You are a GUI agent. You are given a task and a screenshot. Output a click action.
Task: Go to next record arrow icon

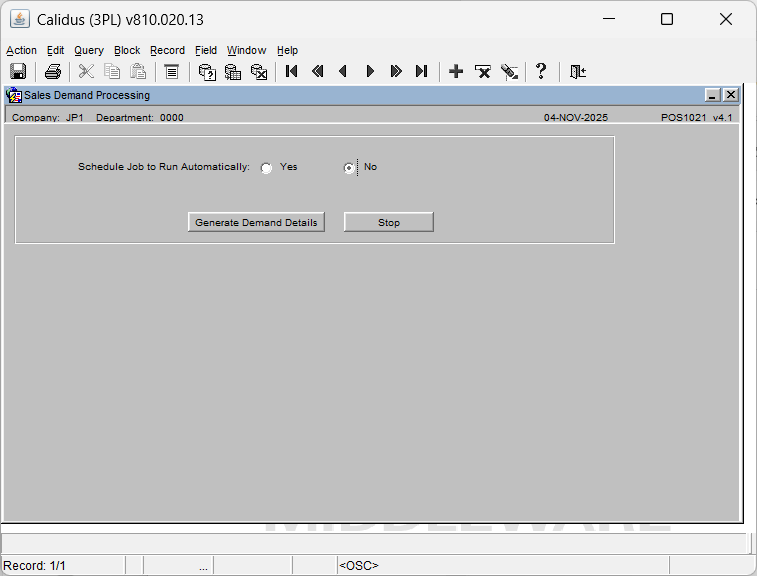(x=370, y=71)
